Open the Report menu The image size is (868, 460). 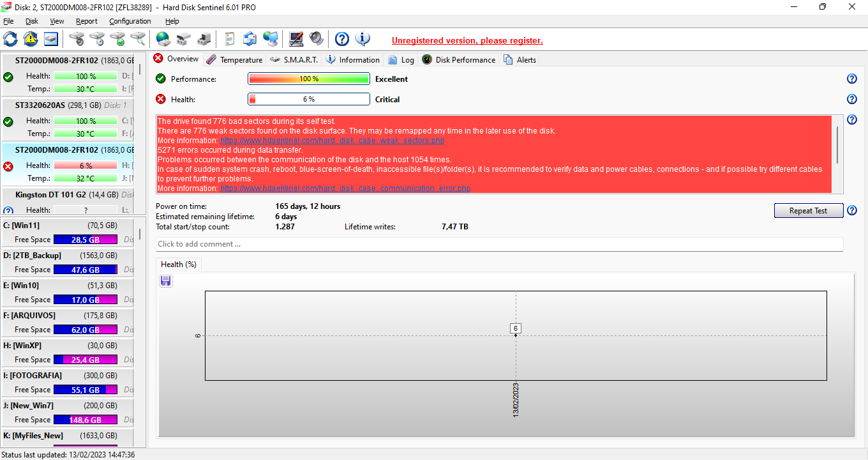87,21
